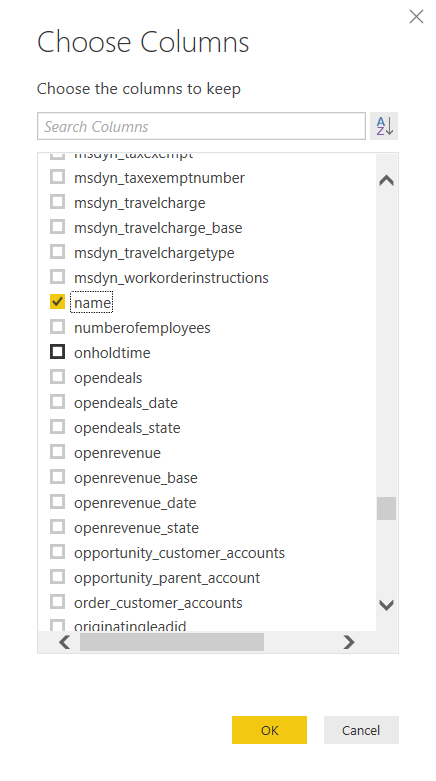Enable the numberofemployees checkbox
436x781 pixels.
(58, 327)
